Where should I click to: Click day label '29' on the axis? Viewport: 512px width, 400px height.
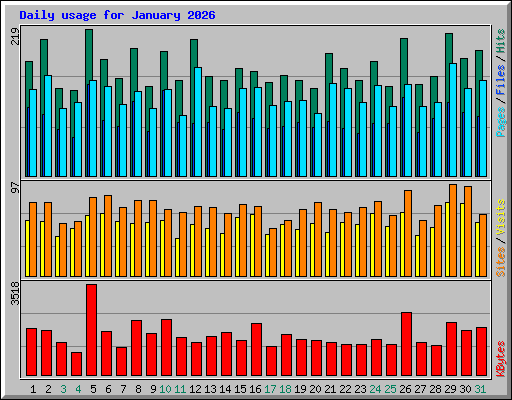click(x=450, y=389)
